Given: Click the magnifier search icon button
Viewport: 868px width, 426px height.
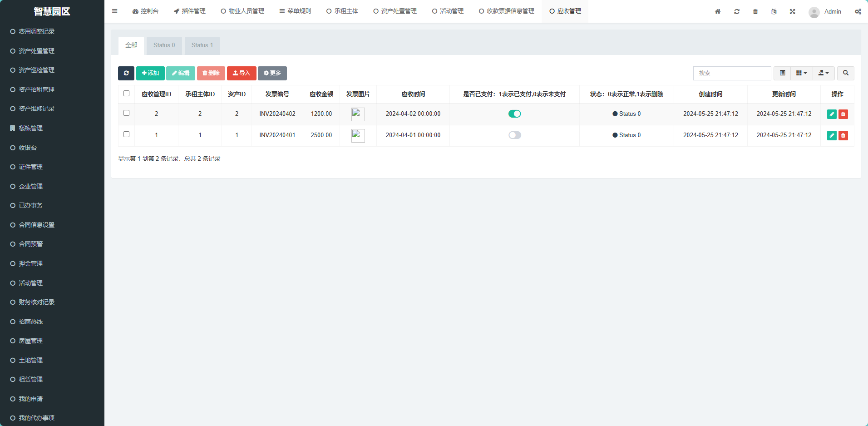Looking at the screenshot, I should click(845, 73).
